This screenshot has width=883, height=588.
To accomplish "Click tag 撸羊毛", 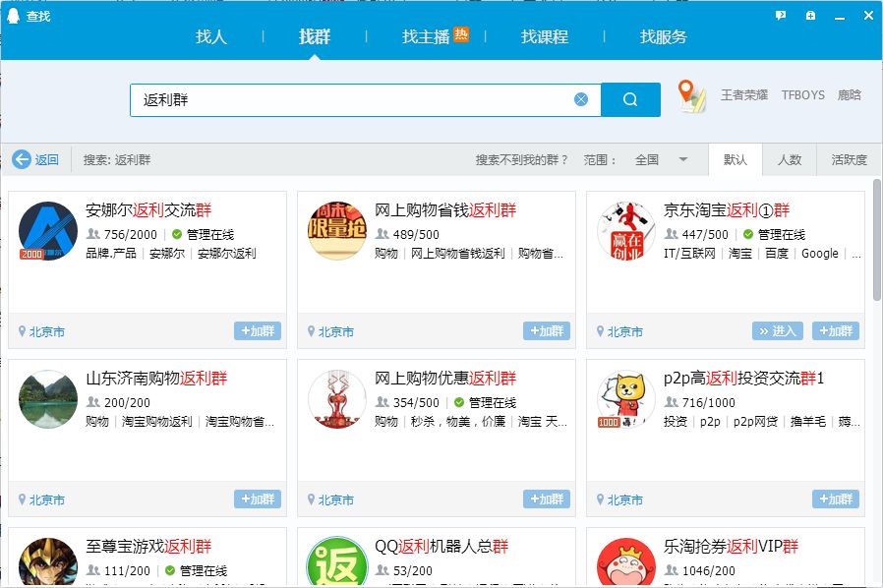I will [x=808, y=421].
